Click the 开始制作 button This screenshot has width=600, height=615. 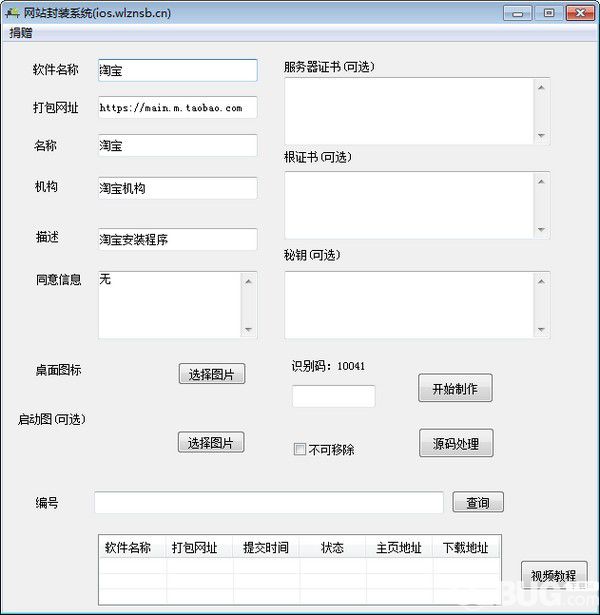[455, 388]
